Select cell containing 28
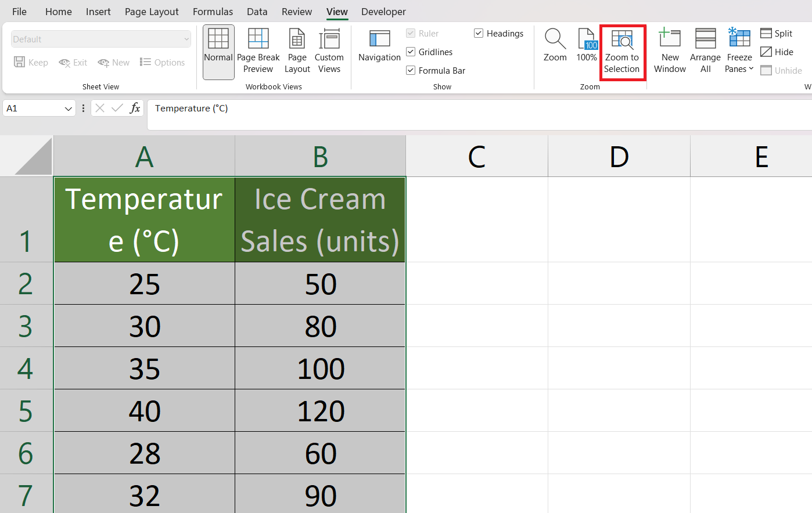The height and width of the screenshot is (513, 812). (x=145, y=453)
